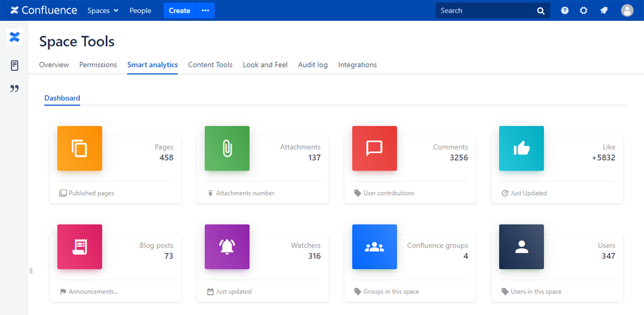Click Groups in this space text

pyautogui.click(x=391, y=292)
